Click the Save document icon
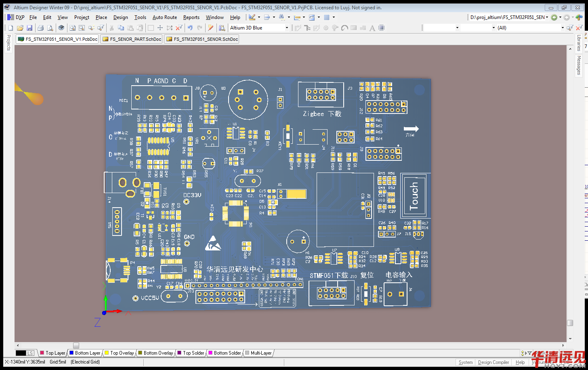The height and width of the screenshot is (370, 588). [x=29, y=28]
